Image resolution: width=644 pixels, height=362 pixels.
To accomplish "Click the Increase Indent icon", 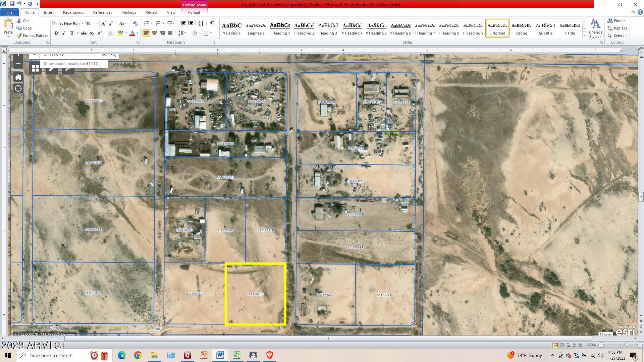I will [x=191, y=23].
